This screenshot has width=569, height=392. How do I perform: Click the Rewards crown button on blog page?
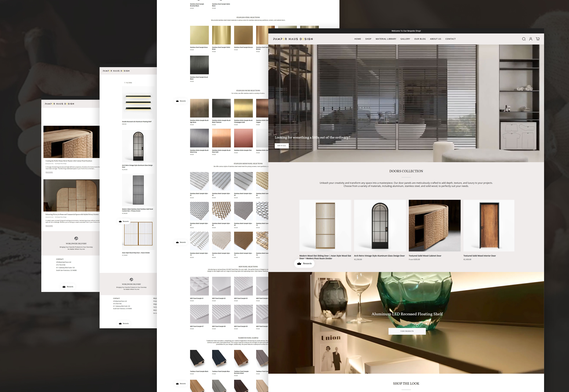coord(68,287)
